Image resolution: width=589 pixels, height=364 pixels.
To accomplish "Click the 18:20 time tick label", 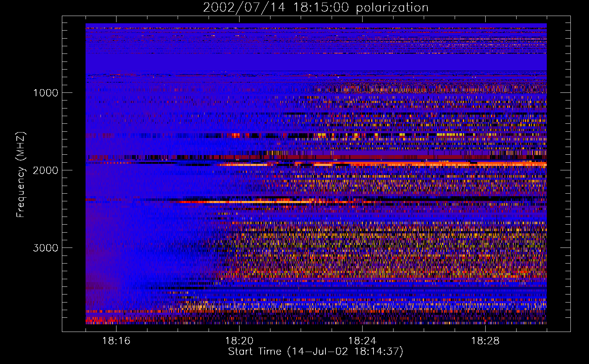I will coord(239,341).
